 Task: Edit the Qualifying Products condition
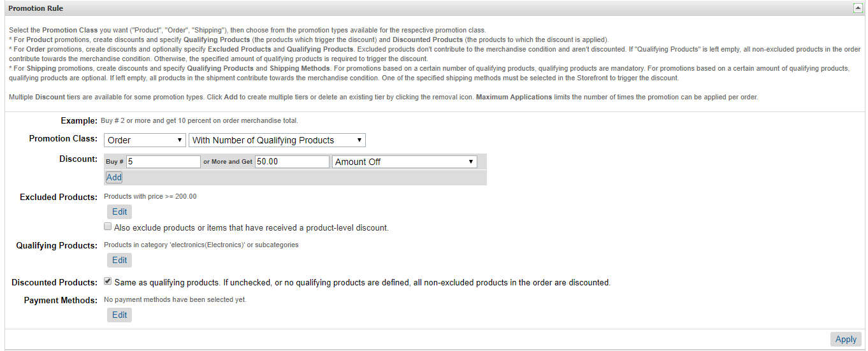[x=119, y=260]
